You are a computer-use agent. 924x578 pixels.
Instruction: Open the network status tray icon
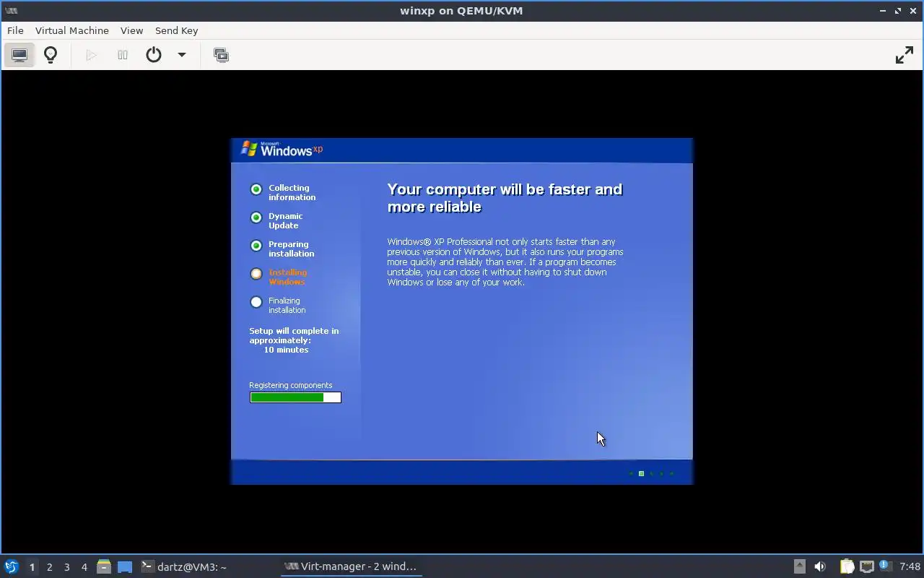coord(866,566)
